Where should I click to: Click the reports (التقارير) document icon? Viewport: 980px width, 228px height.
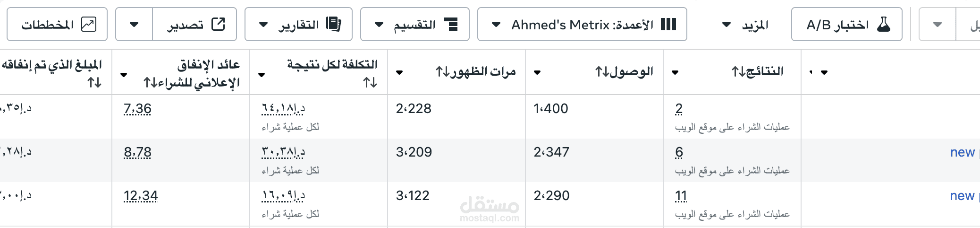pyautogui.click(x=334, y=24)
